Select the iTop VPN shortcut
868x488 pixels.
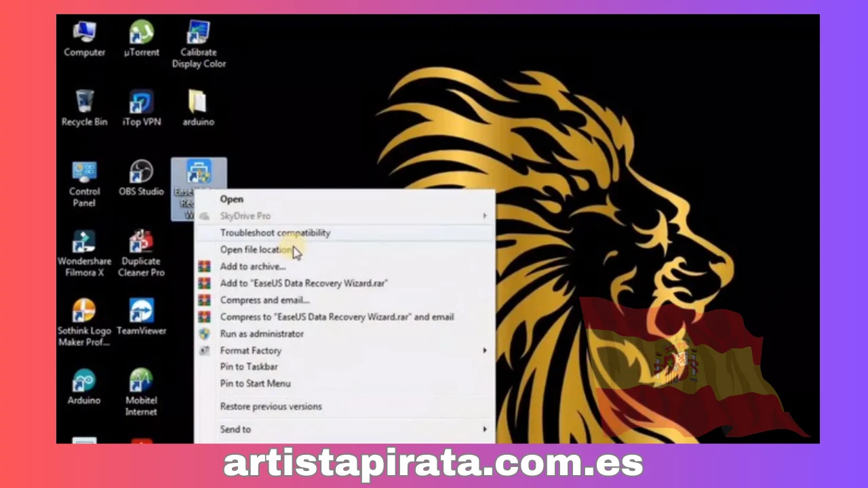[x=142, y=108]
